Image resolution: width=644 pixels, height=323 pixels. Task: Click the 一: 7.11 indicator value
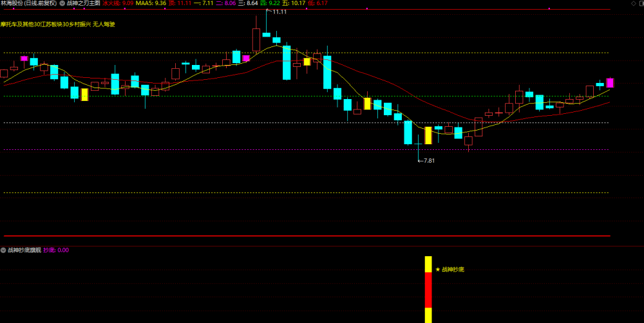tap(204, 3)
